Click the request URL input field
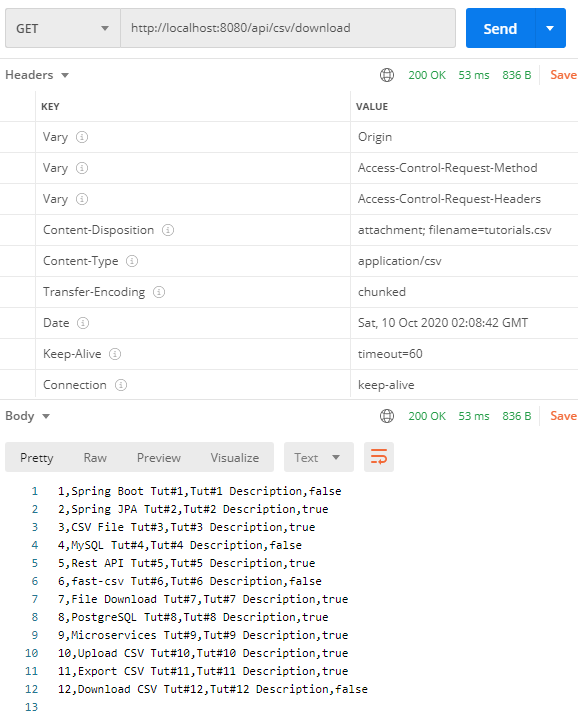This screenshot has width=580, height=720. [288, 28]
